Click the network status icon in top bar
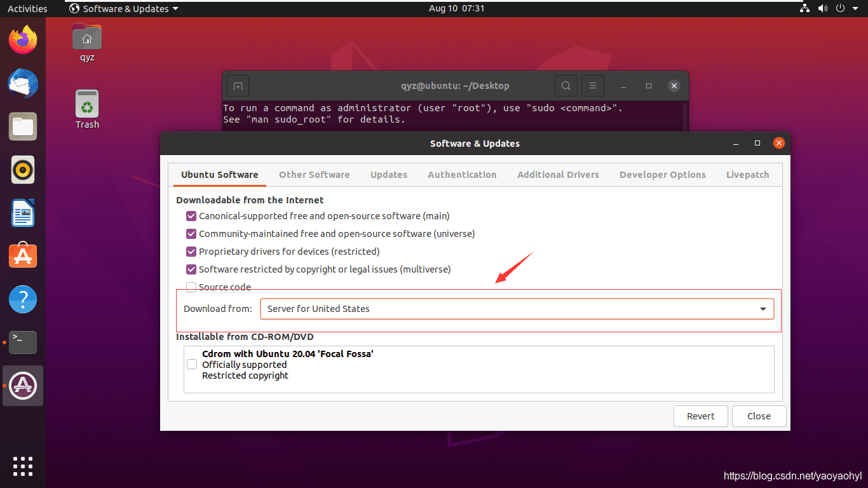Viewport: 868px width, 488px height. tap(805, 8)
